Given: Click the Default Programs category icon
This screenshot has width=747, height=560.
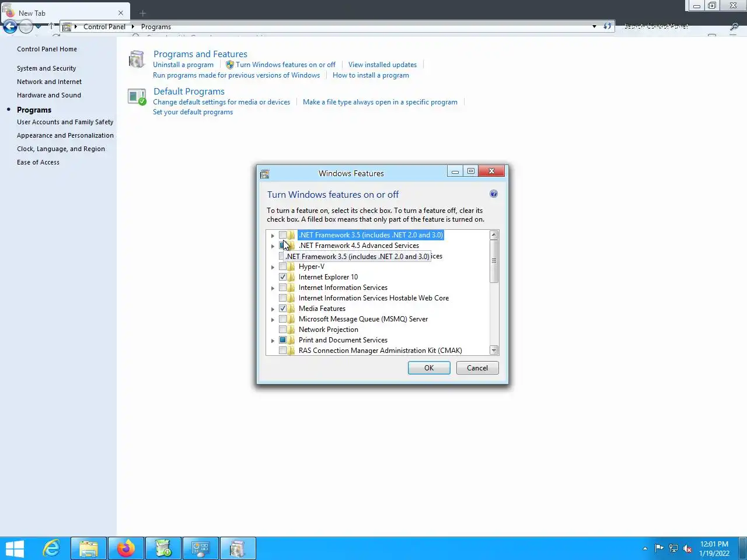Looking at the screenshot, I should point(137,97).
